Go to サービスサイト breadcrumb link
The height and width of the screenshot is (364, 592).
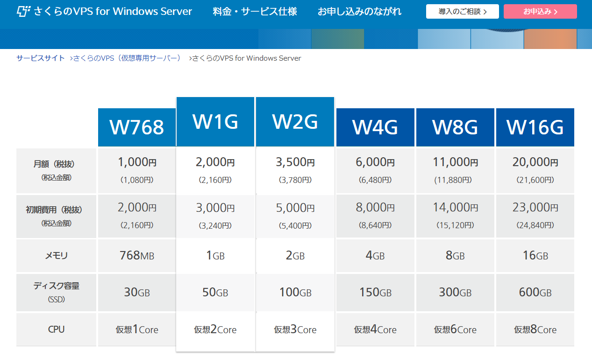(41, 58)
